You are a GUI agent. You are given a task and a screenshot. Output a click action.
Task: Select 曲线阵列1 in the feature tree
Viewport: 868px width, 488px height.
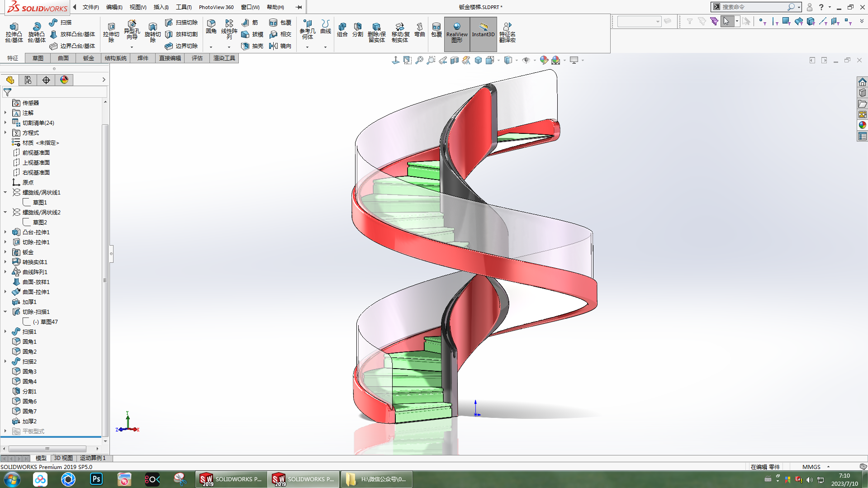coord(30,272)
